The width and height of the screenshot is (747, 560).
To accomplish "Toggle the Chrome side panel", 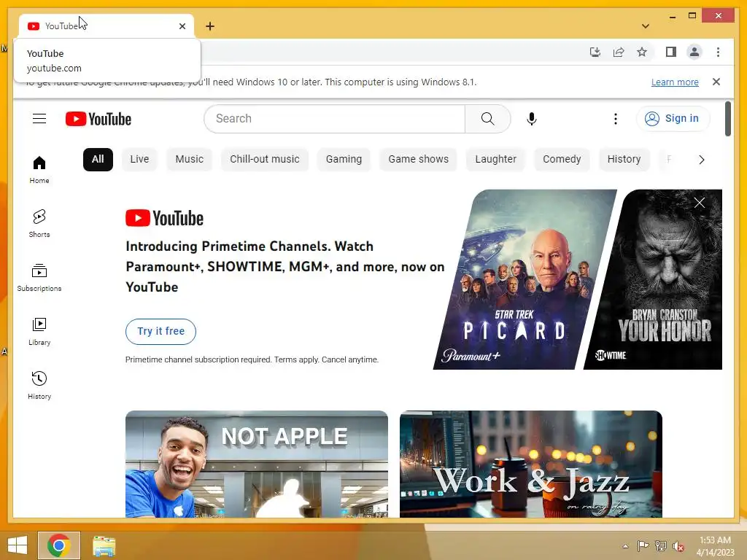I will [671, 52].
